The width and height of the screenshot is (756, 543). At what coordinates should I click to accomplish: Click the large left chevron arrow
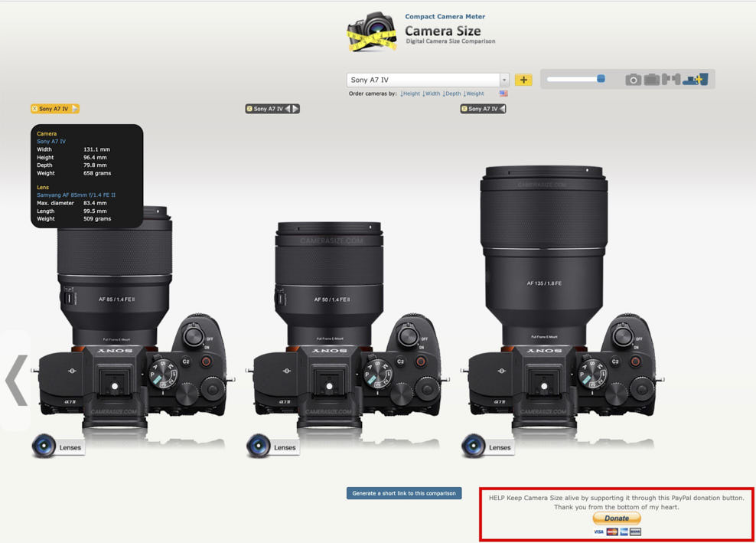point(17,381)
